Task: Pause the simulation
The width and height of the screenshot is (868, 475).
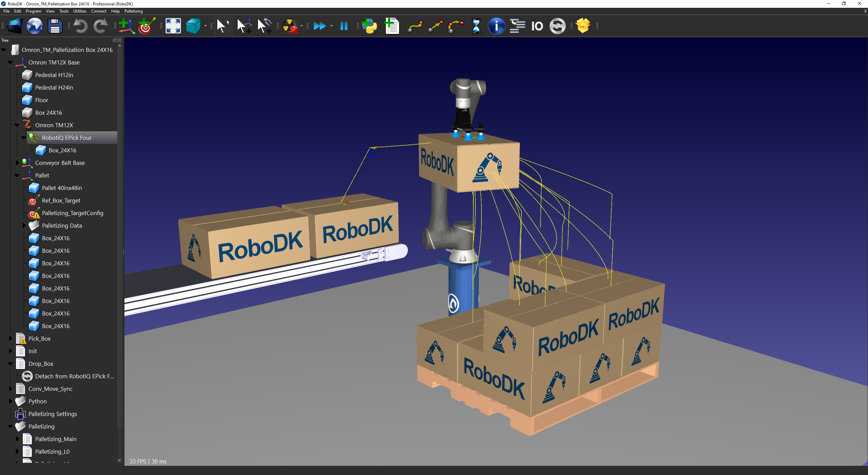Action: (344, 26)
